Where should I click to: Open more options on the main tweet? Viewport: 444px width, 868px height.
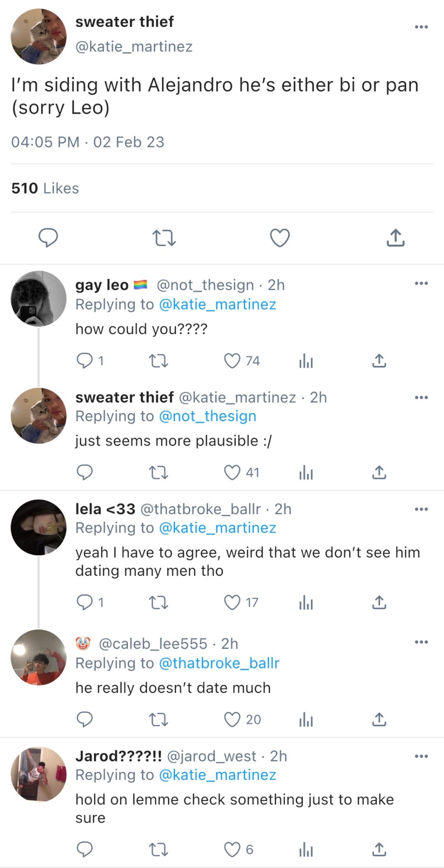pos(421,27)
